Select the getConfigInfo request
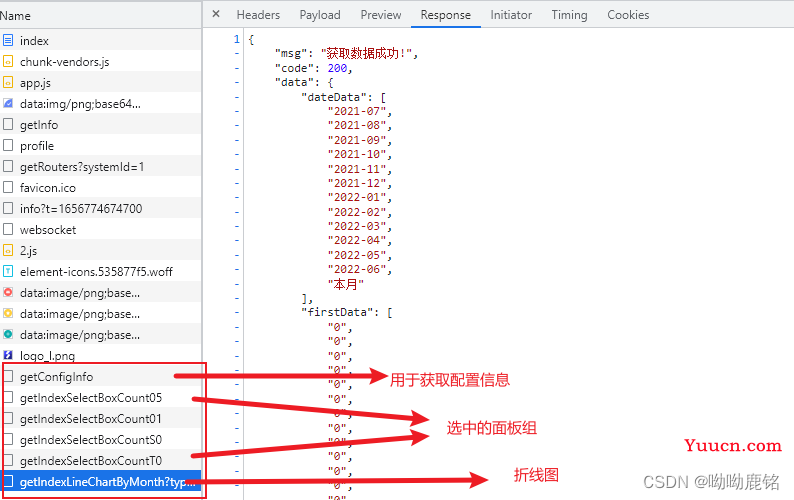794x500 pixels. [100, 376]
